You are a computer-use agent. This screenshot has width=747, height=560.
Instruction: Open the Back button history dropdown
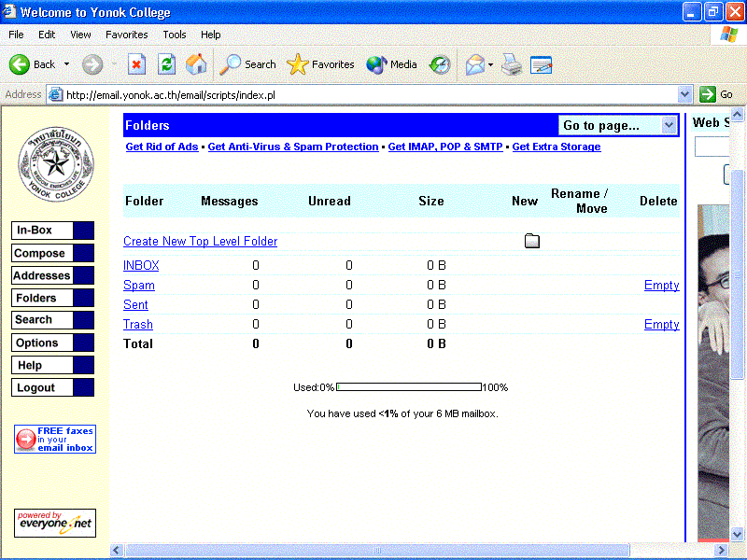66,65
